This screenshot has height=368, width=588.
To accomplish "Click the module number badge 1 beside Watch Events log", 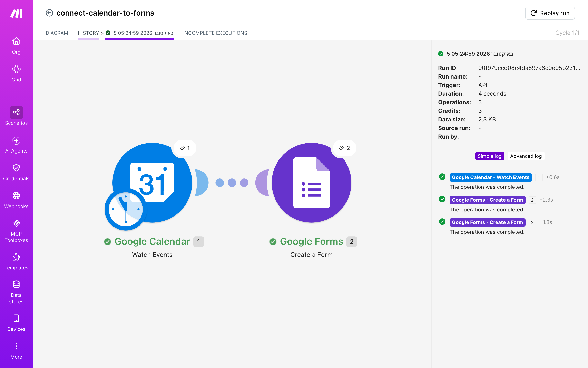I will click(x=539, y=177).
